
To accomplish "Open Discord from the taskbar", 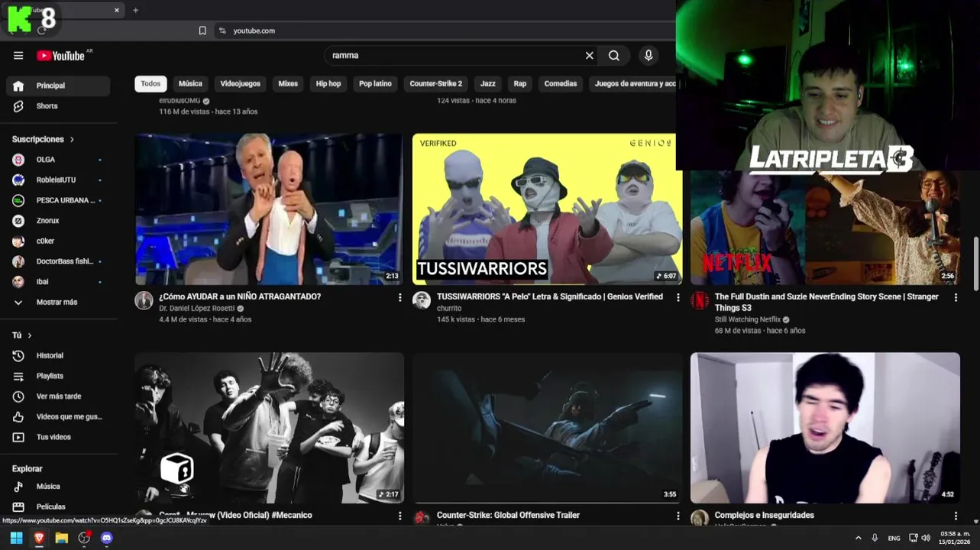I will (x=107, y=538).
